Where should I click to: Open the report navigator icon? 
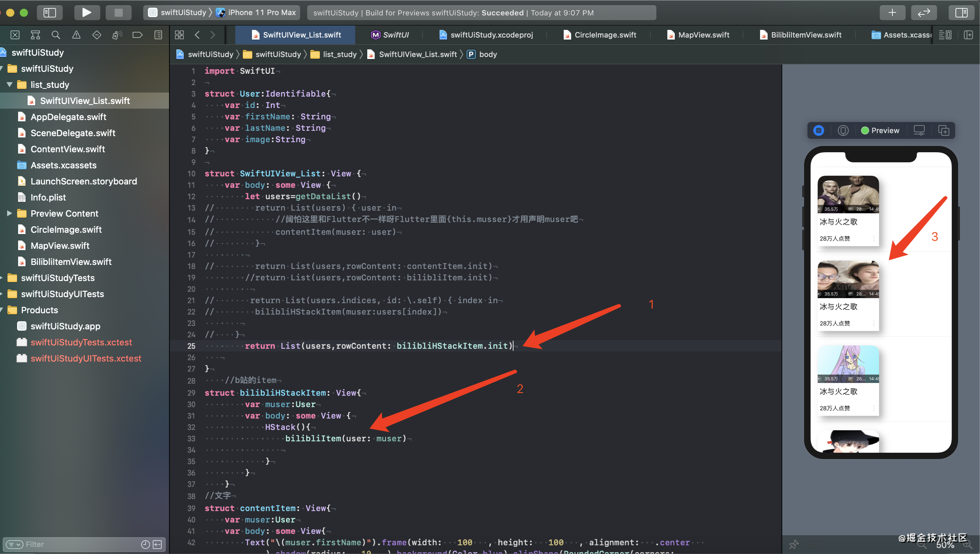point(158,35)
